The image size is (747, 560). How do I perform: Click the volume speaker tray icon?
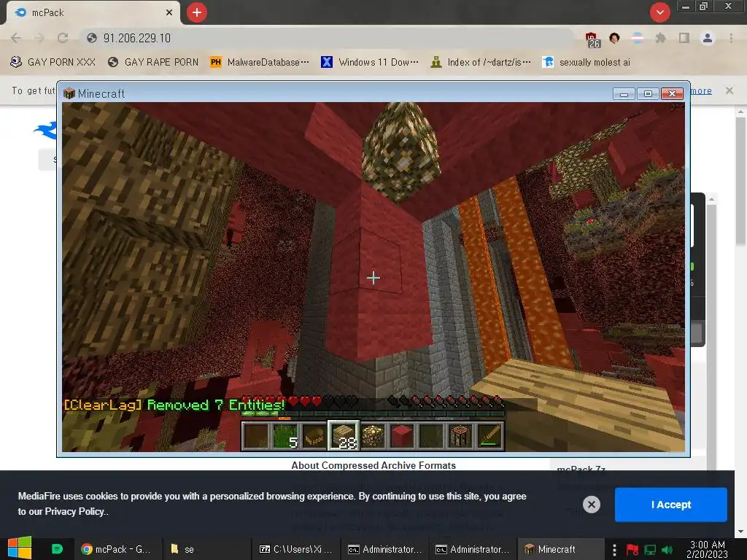click(x=667, y=550)
